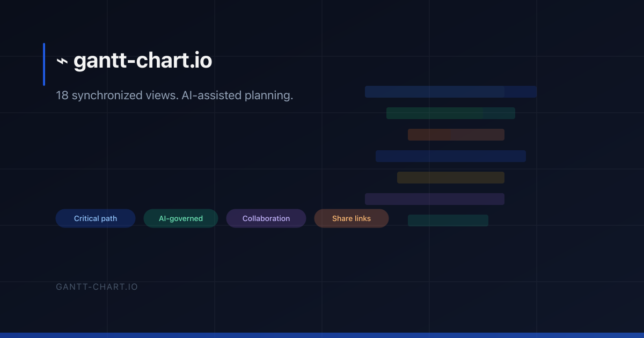Viewport: 644px width, 338px height.
Task: Click the gantt-chart.io heading
Action: (143, 61)
